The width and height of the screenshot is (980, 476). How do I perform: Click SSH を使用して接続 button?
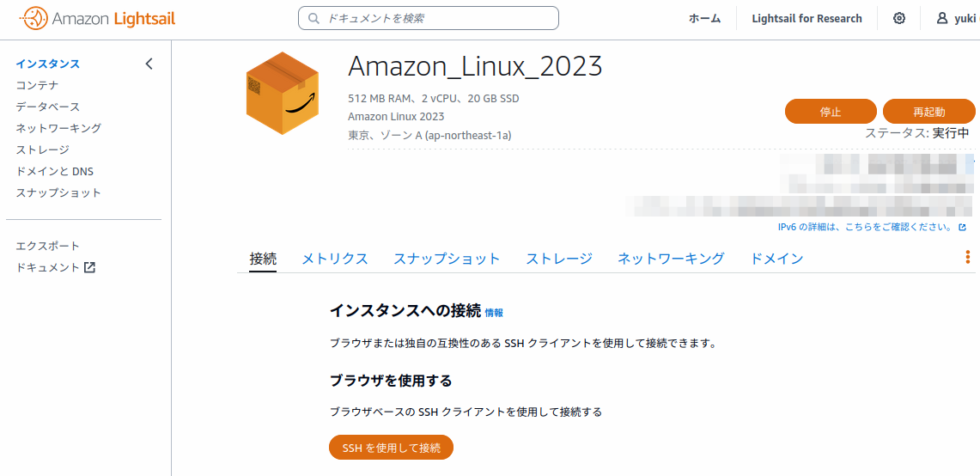[x=391, y=448]
